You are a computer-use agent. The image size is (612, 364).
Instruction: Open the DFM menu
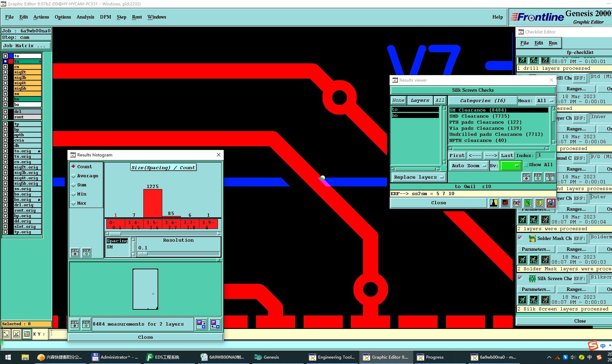tap(105, 17)
